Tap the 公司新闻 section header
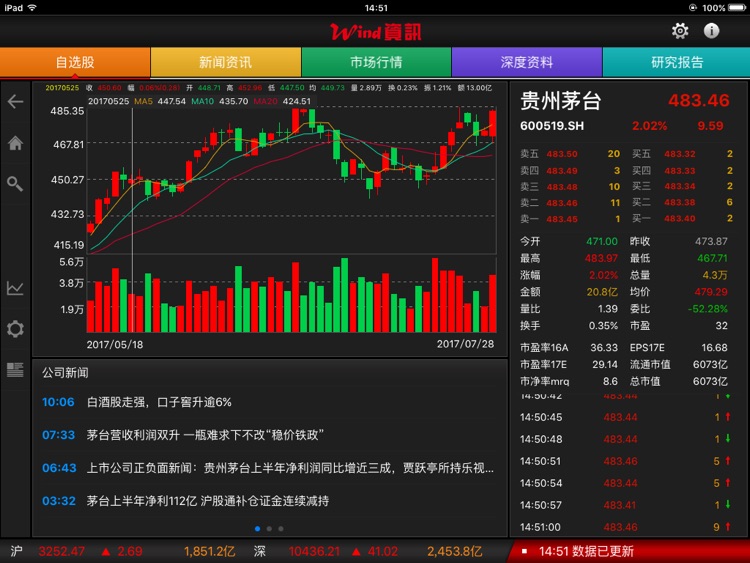This screenshot has height=563, width=750. (65, 373)
